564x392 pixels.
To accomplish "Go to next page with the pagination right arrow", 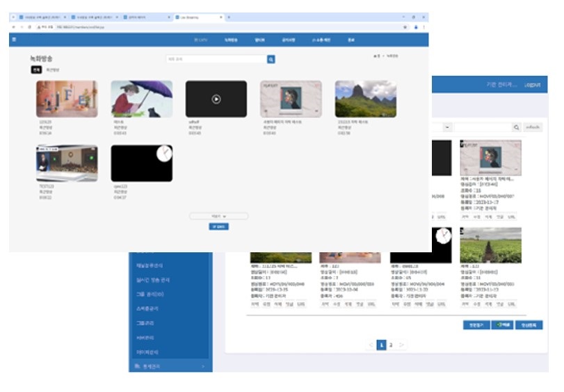I will [x=401, y=345].
